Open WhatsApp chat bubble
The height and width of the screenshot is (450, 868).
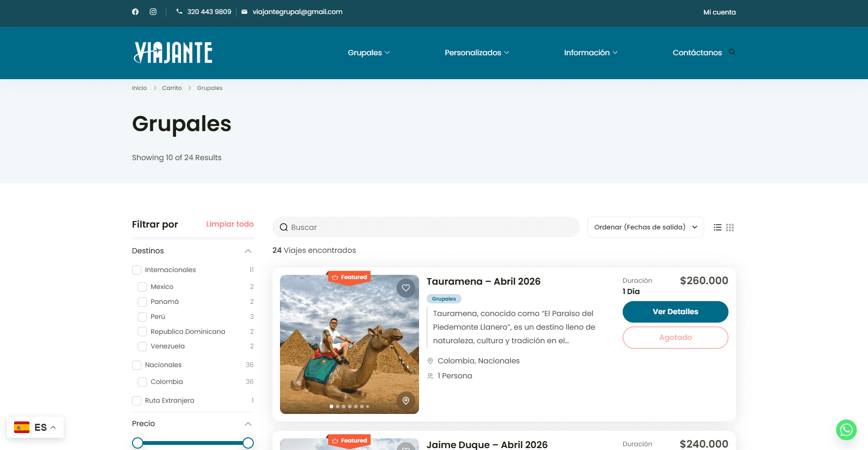pos(846,429)
